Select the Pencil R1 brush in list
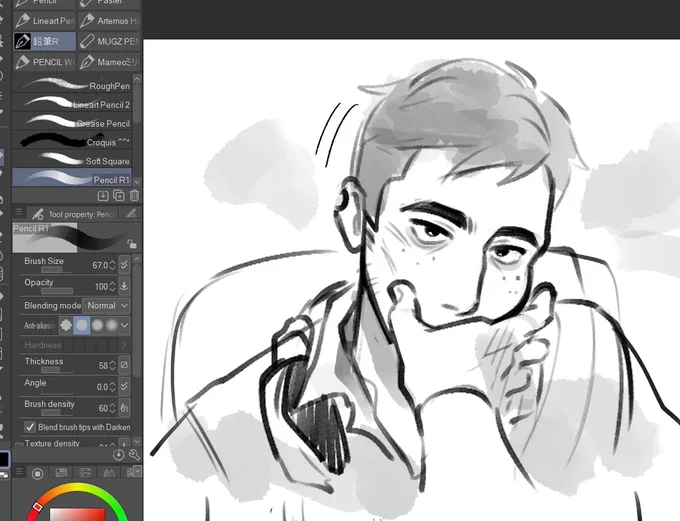This screenshot has height=521, width=680. (x=72, y=178)
